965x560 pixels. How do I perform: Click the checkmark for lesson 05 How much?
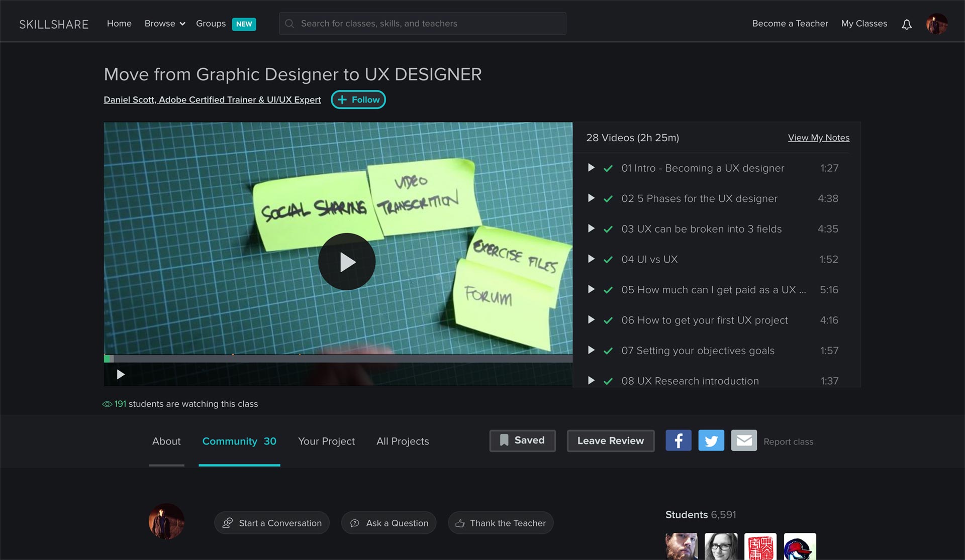tap(608, 290)
